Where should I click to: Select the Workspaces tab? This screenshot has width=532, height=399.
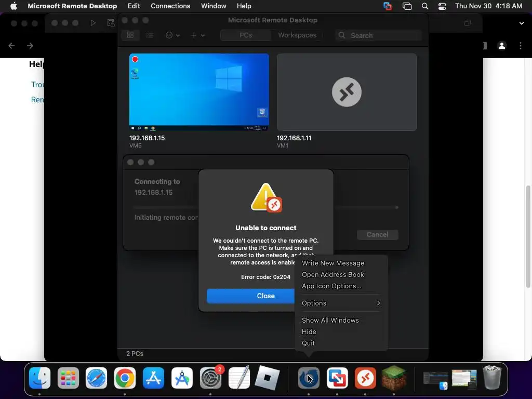(297, 35)
